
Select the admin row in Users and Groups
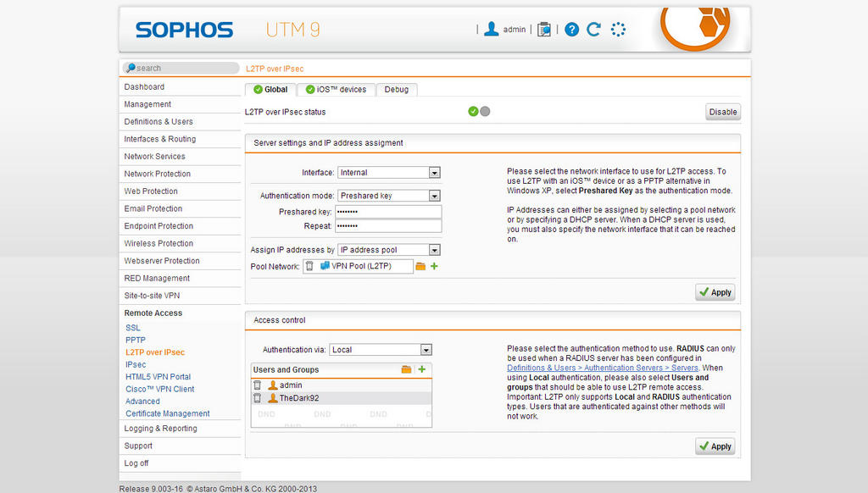pyautogui.click(x=342, y=385)
